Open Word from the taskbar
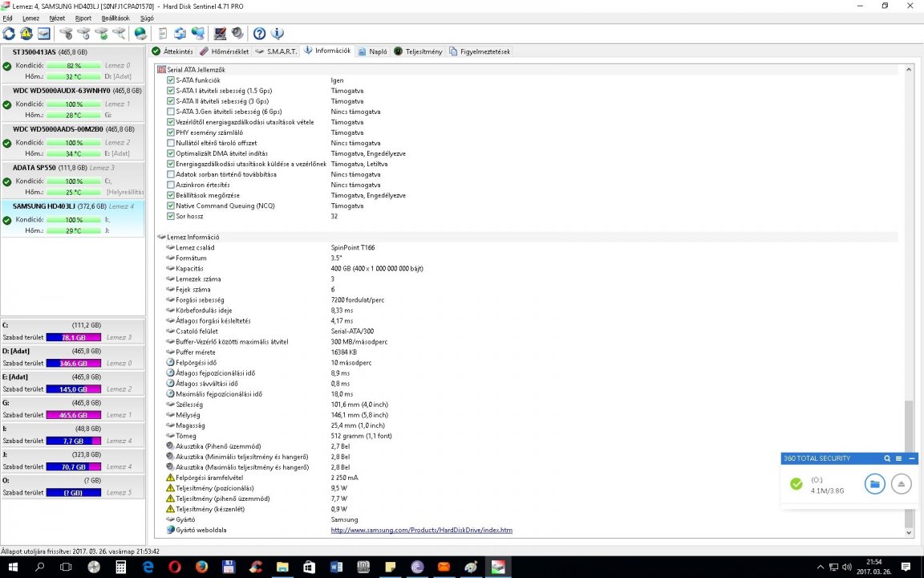 [x=336, y=567]
